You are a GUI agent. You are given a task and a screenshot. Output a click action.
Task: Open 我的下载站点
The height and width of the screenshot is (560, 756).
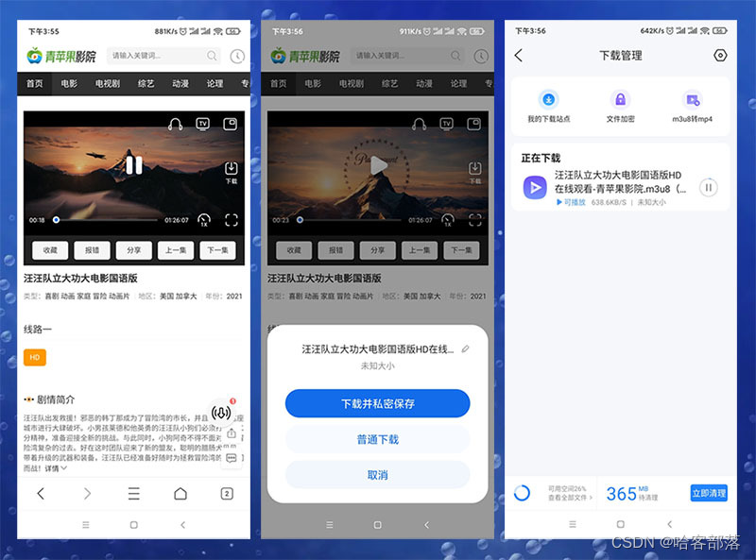[549, 107]
